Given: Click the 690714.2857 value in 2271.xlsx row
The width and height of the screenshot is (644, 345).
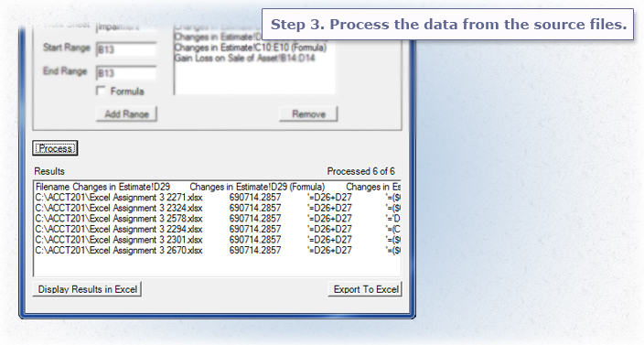Looking at the screenshot, I should [x=255, y=197].
